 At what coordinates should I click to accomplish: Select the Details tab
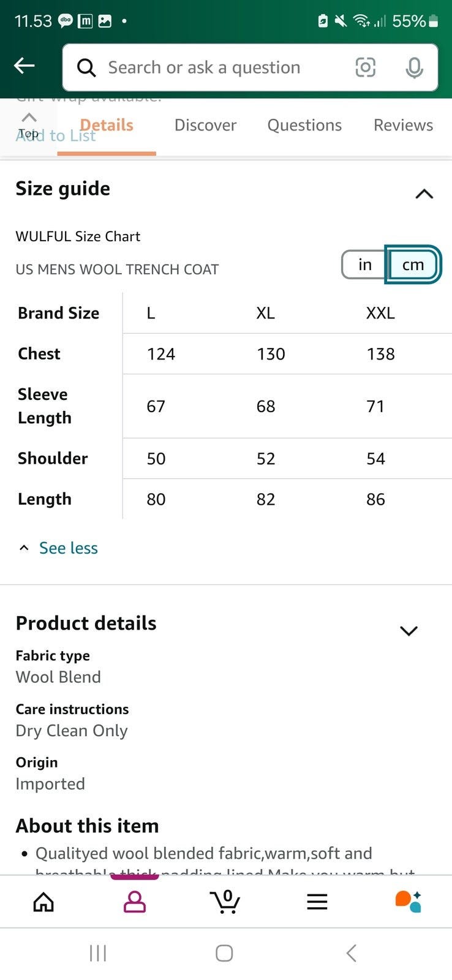coord(107,126)
